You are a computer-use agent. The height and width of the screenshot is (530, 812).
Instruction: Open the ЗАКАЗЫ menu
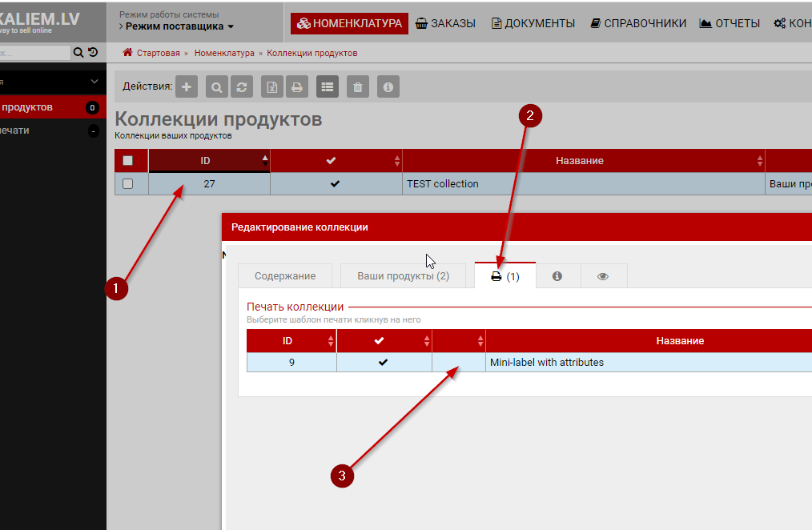pos(446,23)
